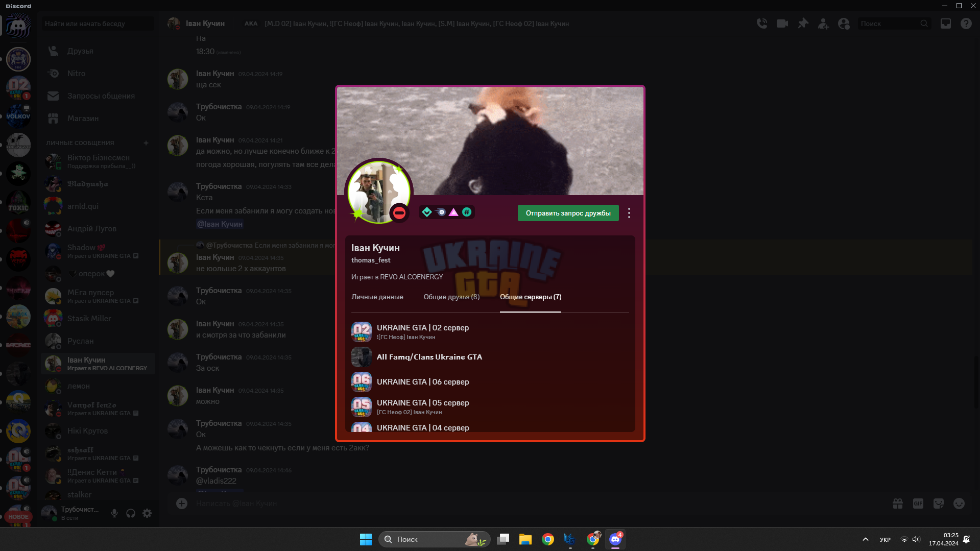Show hidden tray icons chevron
This screenshot has width=980, height=551.
pos(865,539)
